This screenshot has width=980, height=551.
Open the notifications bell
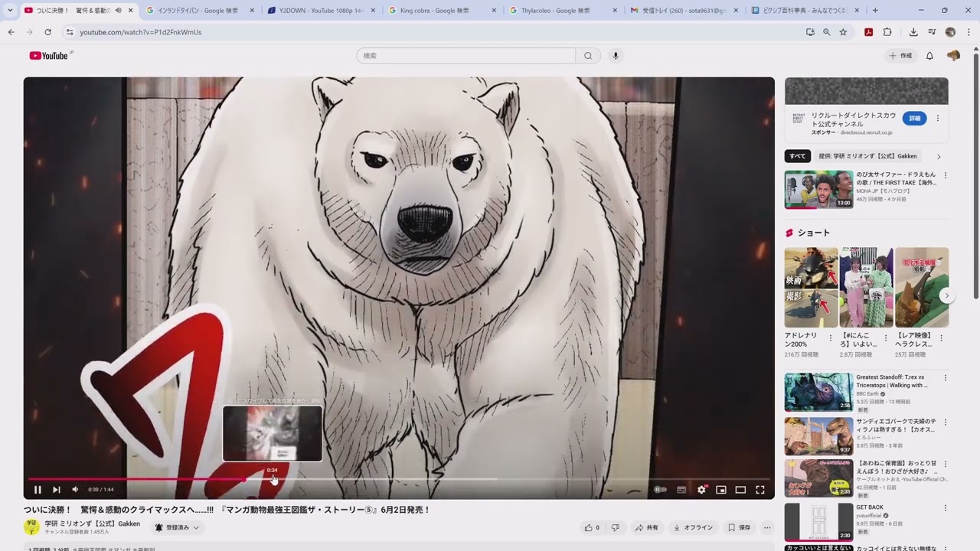pos(929,56)
